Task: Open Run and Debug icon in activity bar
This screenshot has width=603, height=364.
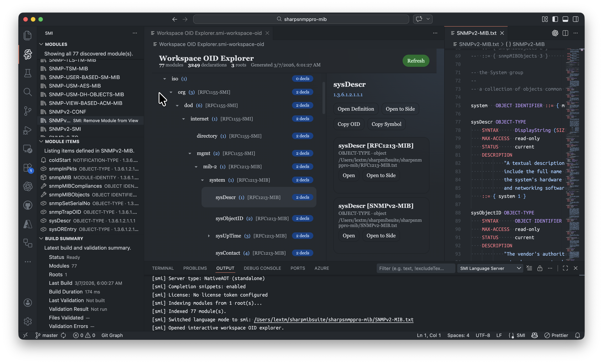Action: pyautogui.click(x=28, y=130)
